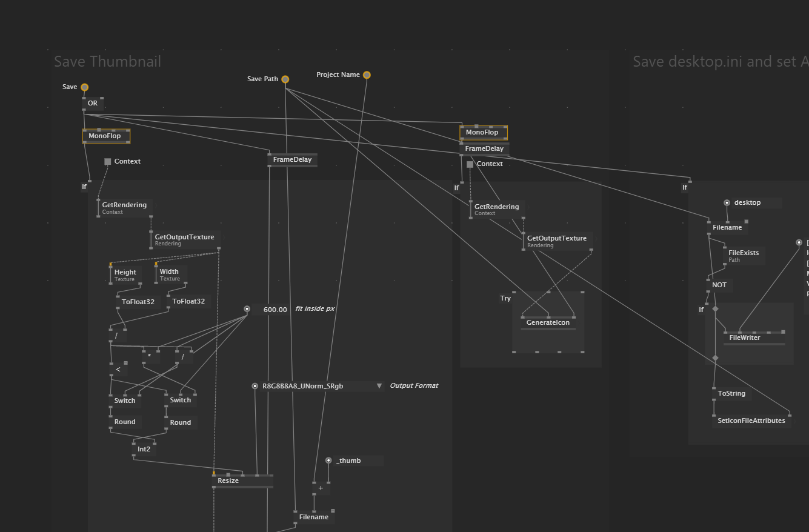Click the circle pin beside the 600.00 value

pyautogui.click(x=247, y=310)
